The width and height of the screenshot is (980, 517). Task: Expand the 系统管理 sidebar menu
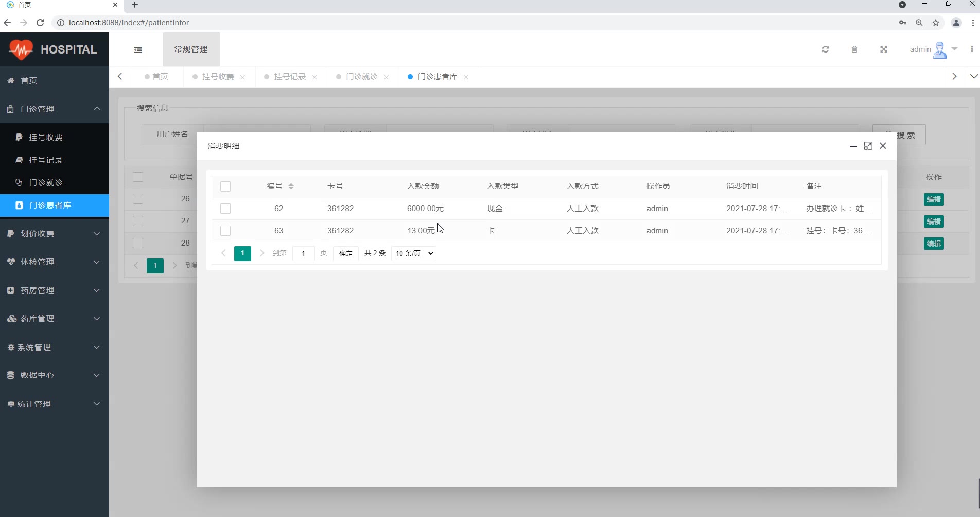pyautogui.click(x=55, y=347)
